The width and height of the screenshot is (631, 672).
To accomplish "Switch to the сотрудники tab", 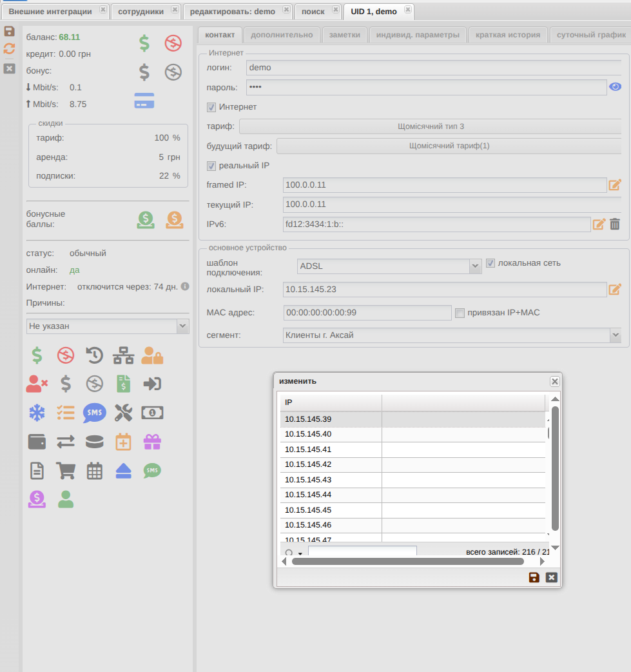I will click(141, 12).
